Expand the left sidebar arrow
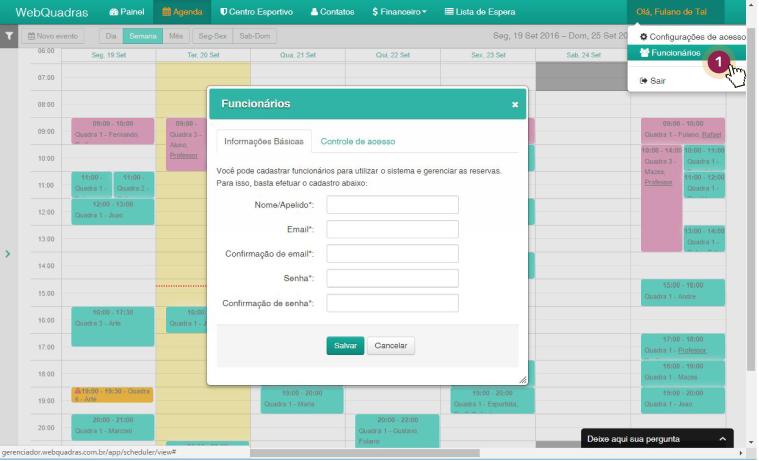The width and height of the screenshot is (759, 461). [x=8, y=254]
